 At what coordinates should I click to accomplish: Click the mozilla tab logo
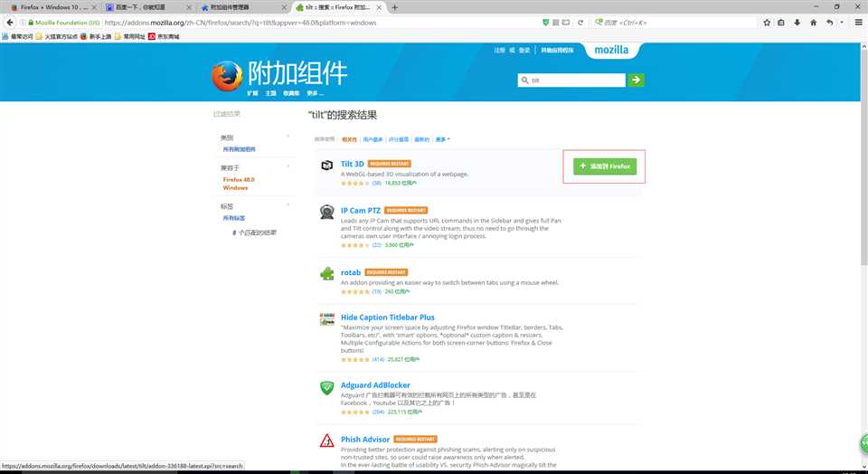click(x=611, y=50)
